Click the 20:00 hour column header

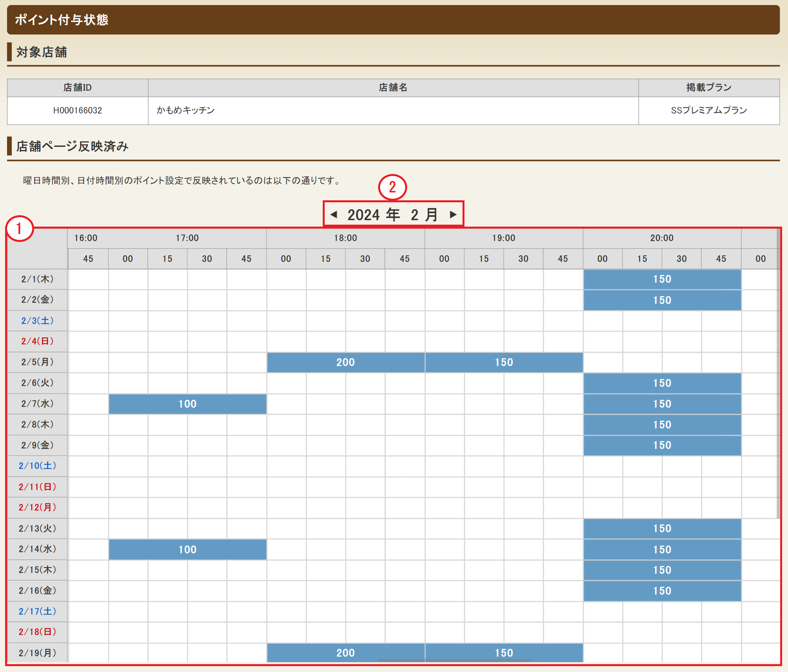click(x=662, y=238)
